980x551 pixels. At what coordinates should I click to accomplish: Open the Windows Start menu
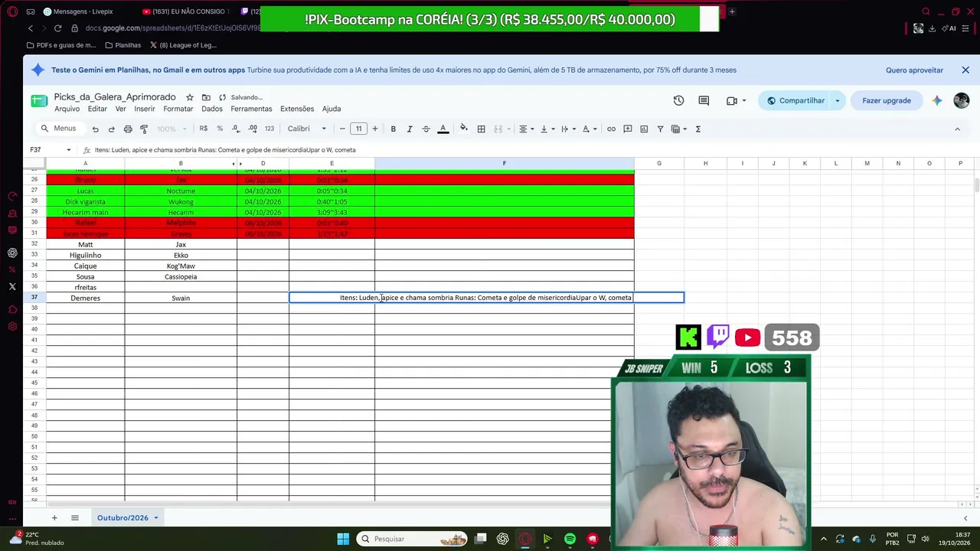click(343, 539)
